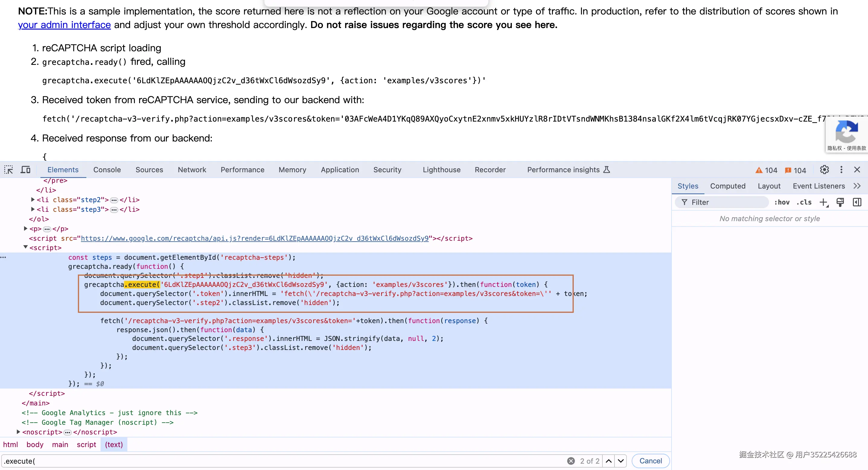Add new style rule plus icon

[824, 202]
